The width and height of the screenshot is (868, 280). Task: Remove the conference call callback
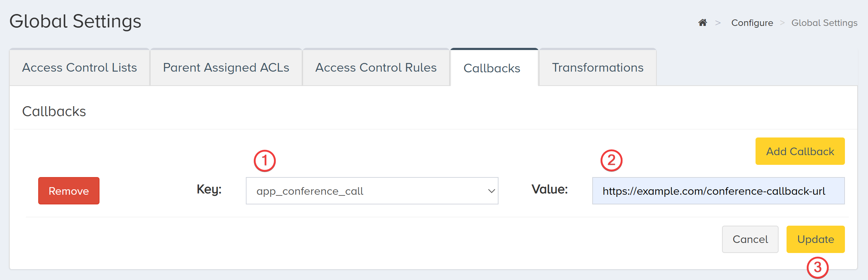[x=68, y=191]
